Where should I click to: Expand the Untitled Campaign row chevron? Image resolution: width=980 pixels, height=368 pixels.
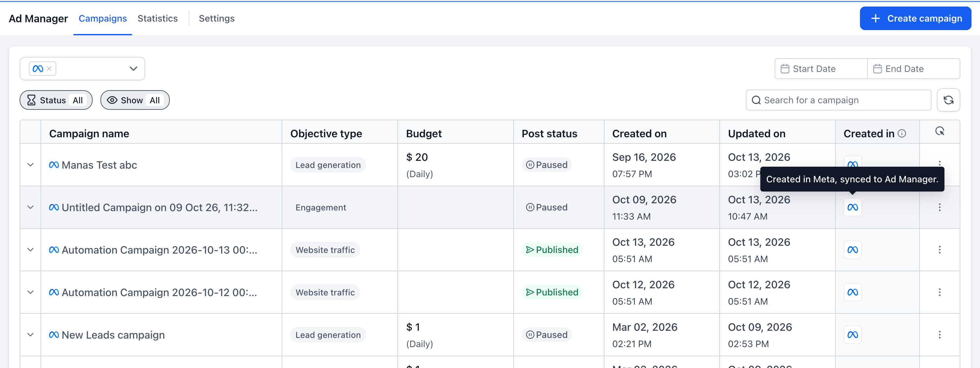pyautogui.click(x=30, y=207)
